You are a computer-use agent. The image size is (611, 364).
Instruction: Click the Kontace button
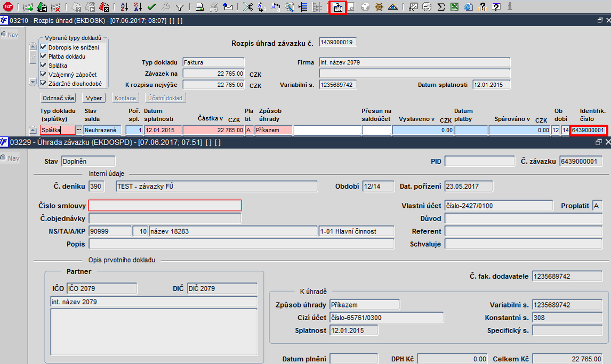click(x=125, y=98)
